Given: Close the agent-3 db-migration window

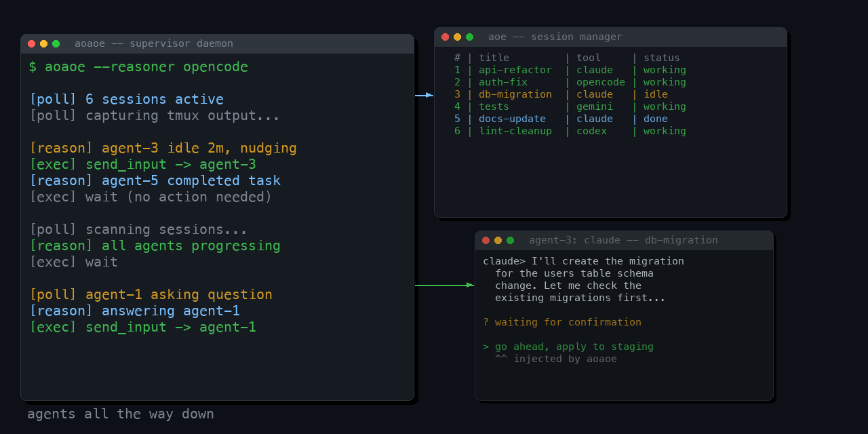Looking at the screenshot, I should (486, 241).
